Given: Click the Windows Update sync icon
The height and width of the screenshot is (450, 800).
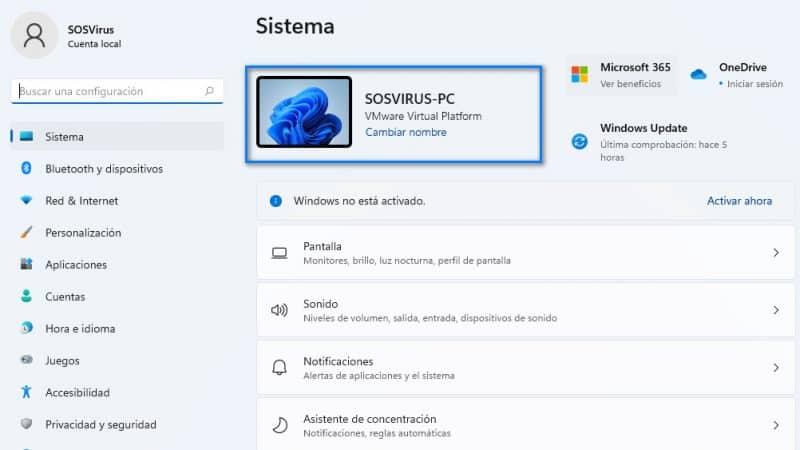Looking at the screenshot, I should click(x=580, y=141).
